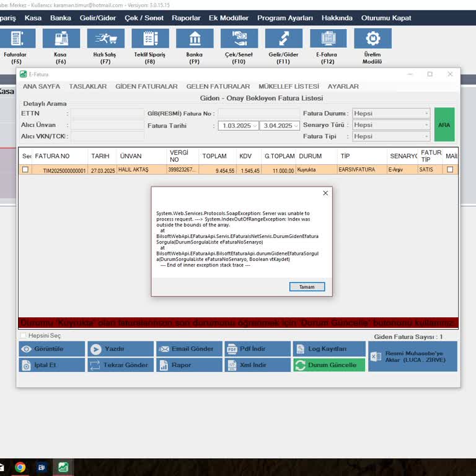Click the Yazdır print button
This screenshot has height=476, width=476.
(x=120, y=349)
